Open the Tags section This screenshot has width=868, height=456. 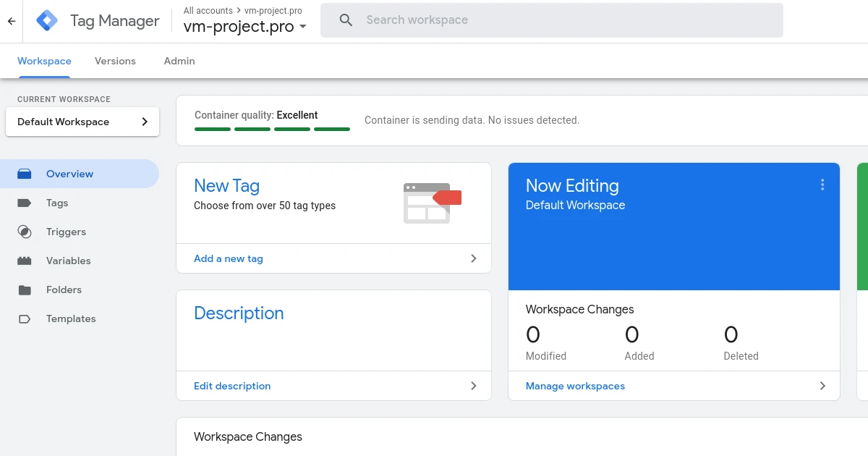(57, 203)
